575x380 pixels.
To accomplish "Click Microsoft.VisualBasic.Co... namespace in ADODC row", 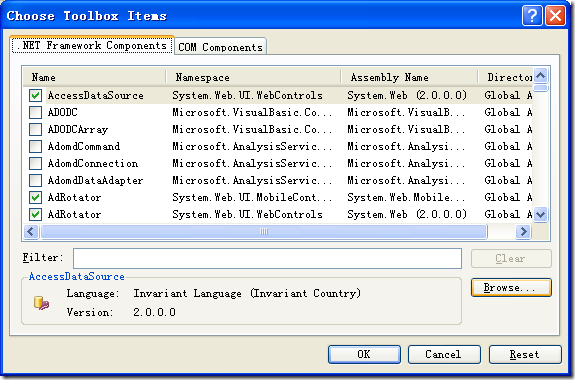I will click(252, 112).
